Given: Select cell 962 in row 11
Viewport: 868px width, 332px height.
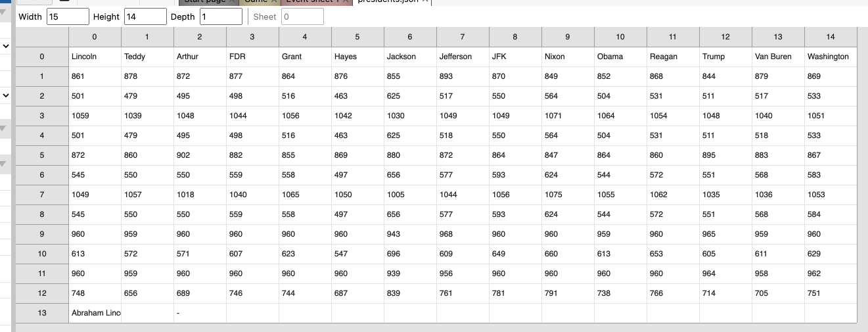Looking at the screenshot, I should 831,273.
